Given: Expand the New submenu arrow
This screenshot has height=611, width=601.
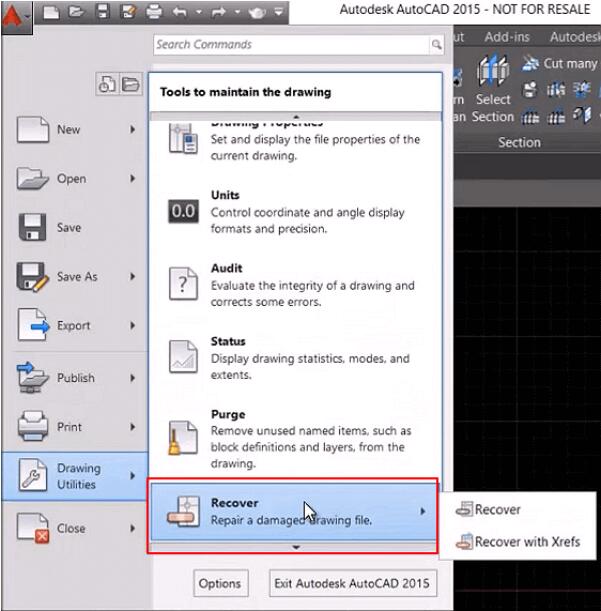Looking at the screenshot, I should pos(133,129).
